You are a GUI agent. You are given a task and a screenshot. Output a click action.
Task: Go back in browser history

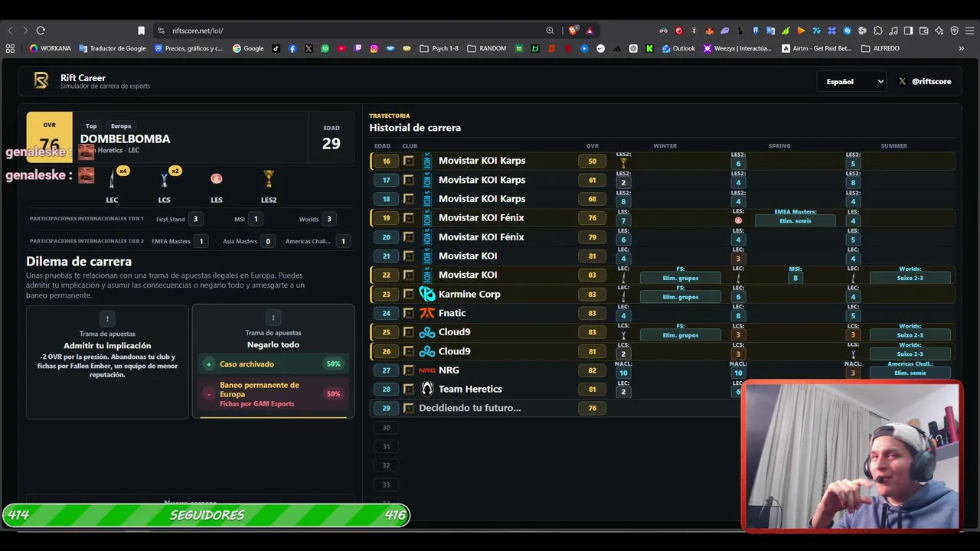[10, 31]
